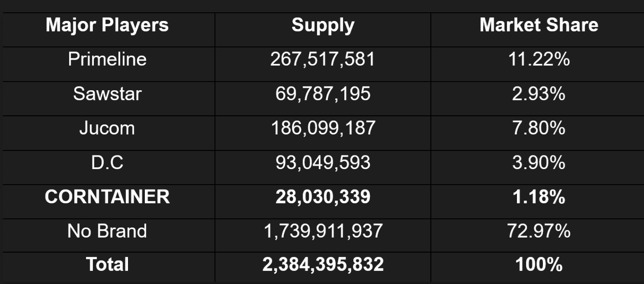Click the Total row label
This screenshot has height=284, width=644.
pos(107,264)
